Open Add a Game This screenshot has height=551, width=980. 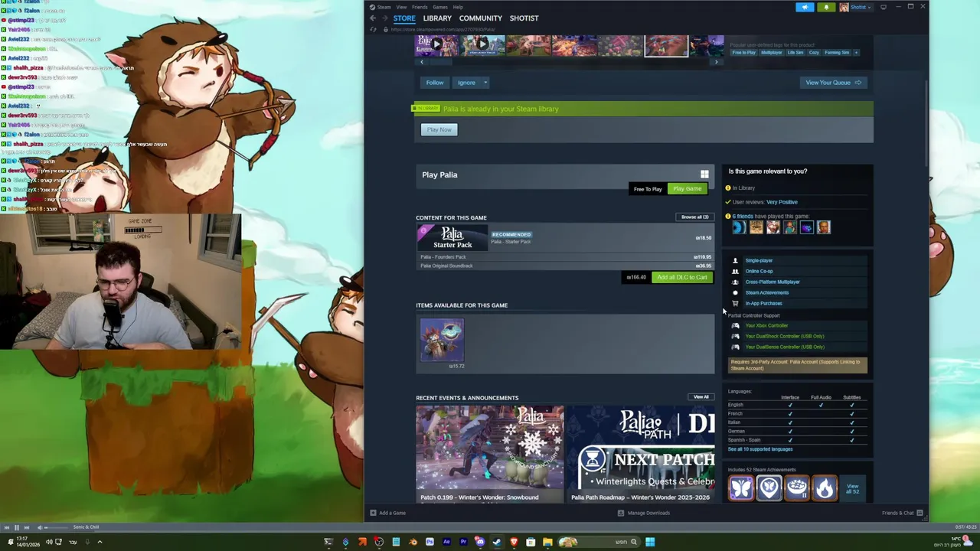pyautogui.click(x=387, y=513)
